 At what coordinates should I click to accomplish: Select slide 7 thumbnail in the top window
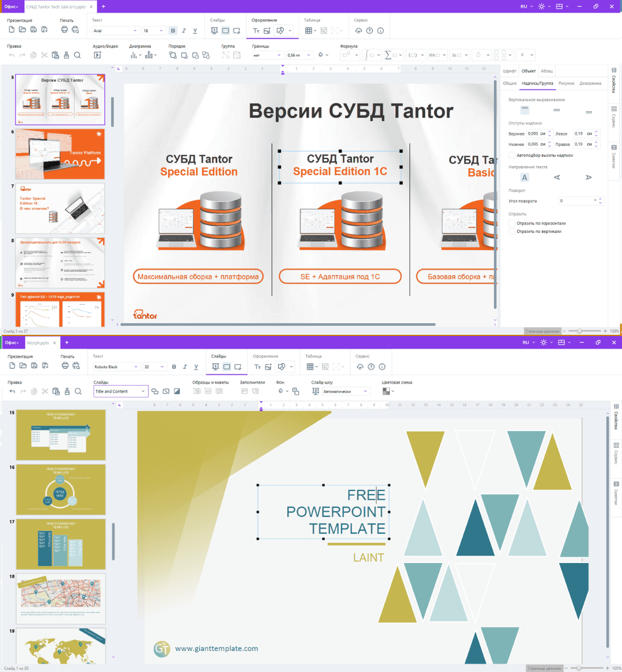[60, 208]
